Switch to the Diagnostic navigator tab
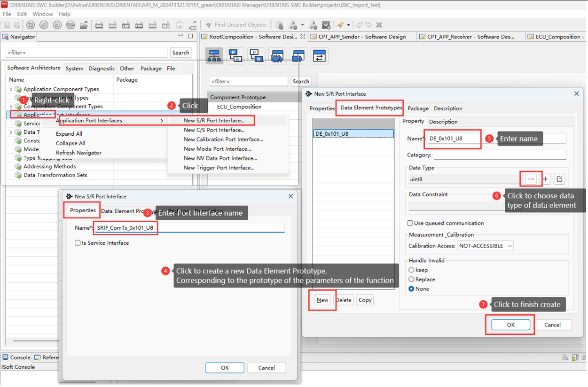This screenshot has width=588, height=387. 102,69
